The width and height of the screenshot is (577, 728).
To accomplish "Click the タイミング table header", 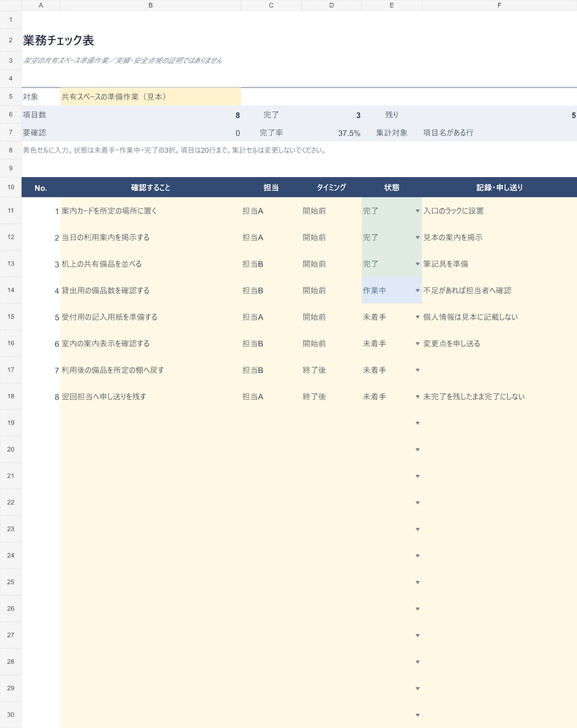I will pyautogui.click(x=331, y=188).
